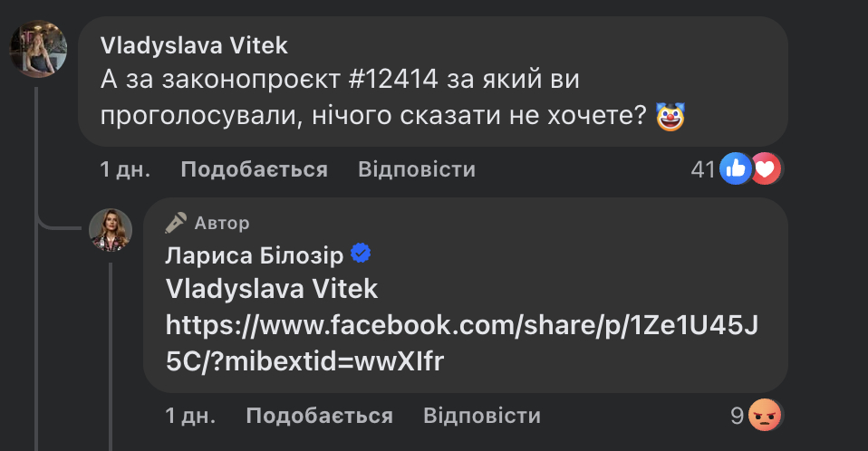The image size is (868, 451).
Task: Open the 9 reactions count on reply
Action: pyautogui.click(x=737, y=416)
